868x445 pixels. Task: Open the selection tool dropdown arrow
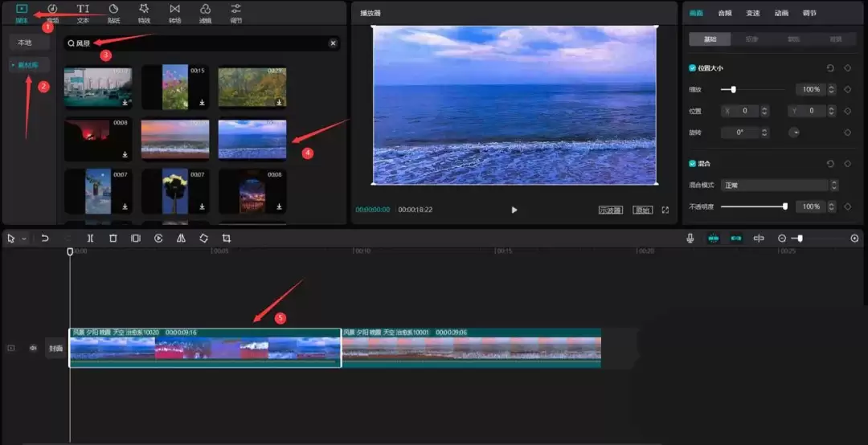(x=24, y=239)
